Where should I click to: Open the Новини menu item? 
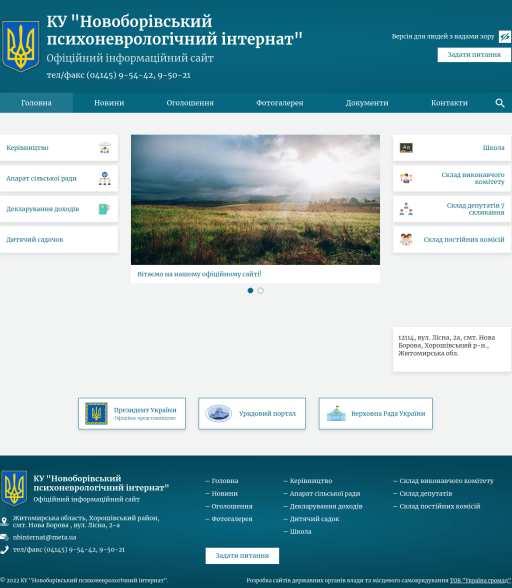tap(109, 103)
